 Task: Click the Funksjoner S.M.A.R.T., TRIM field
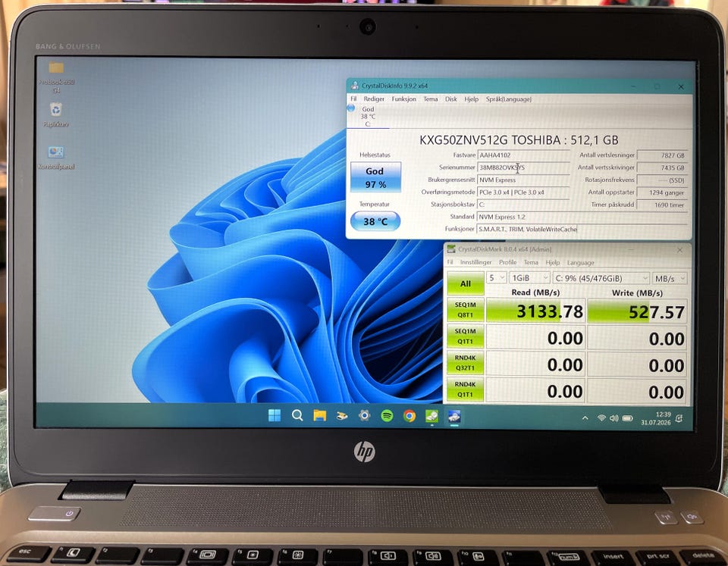pos(582,229)
